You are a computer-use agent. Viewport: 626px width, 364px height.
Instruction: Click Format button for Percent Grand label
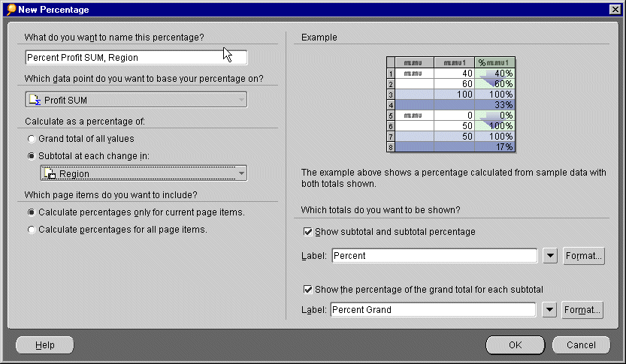pyautogui.click(x=584, y=309)
